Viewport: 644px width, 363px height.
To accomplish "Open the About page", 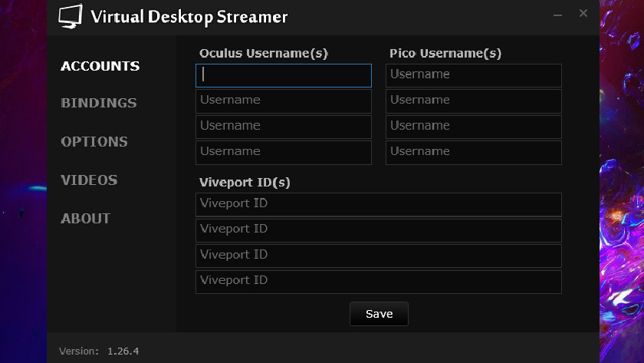I will [86, 218].
